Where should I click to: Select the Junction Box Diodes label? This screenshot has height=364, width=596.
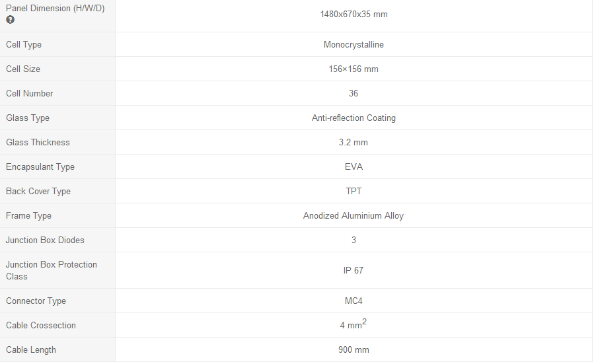tap(45, 240)
